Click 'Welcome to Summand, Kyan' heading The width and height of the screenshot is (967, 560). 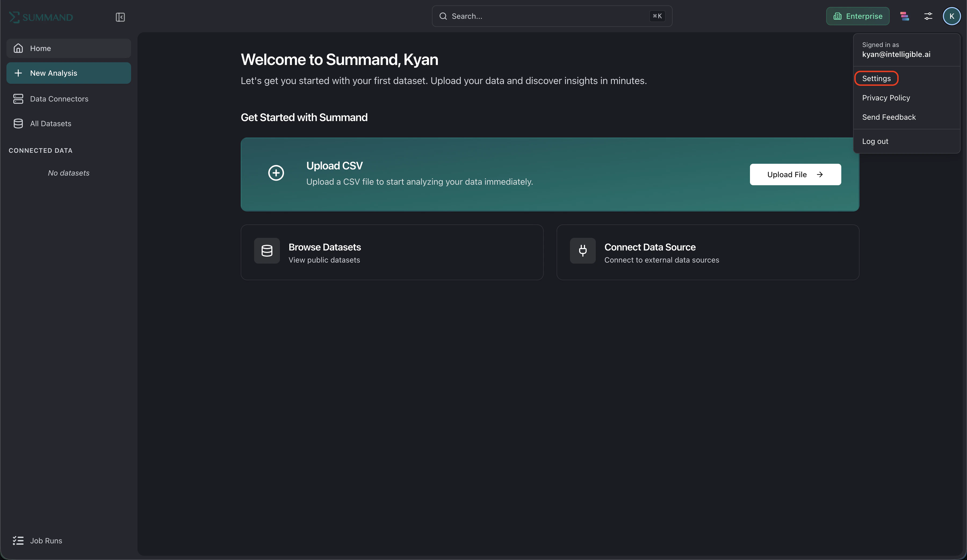(339, 60)
